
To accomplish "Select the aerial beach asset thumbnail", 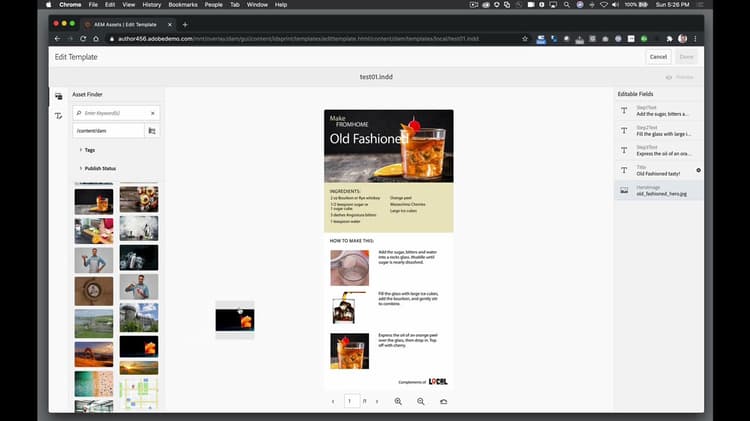I will click(94, 384).
